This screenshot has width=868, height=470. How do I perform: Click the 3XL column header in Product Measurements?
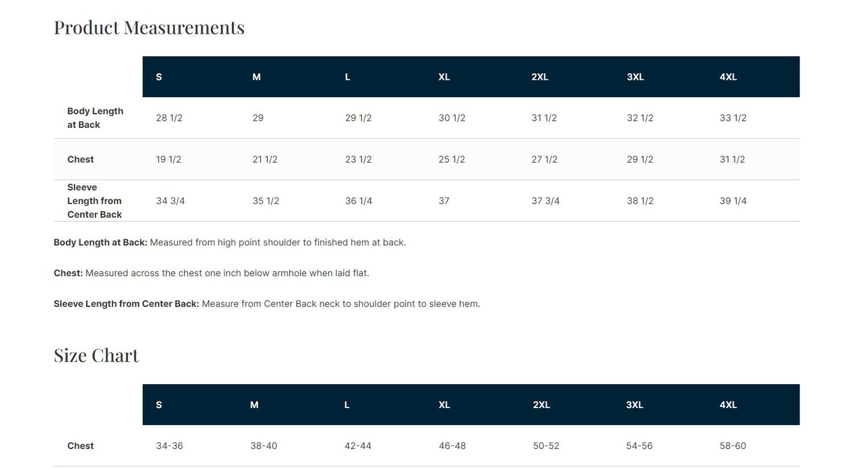[635, 77]
